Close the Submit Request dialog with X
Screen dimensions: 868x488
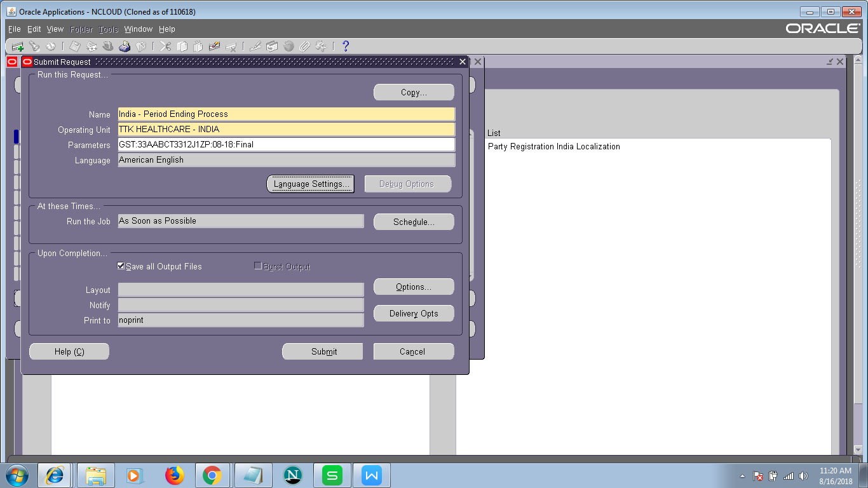[x=463, y=62]
